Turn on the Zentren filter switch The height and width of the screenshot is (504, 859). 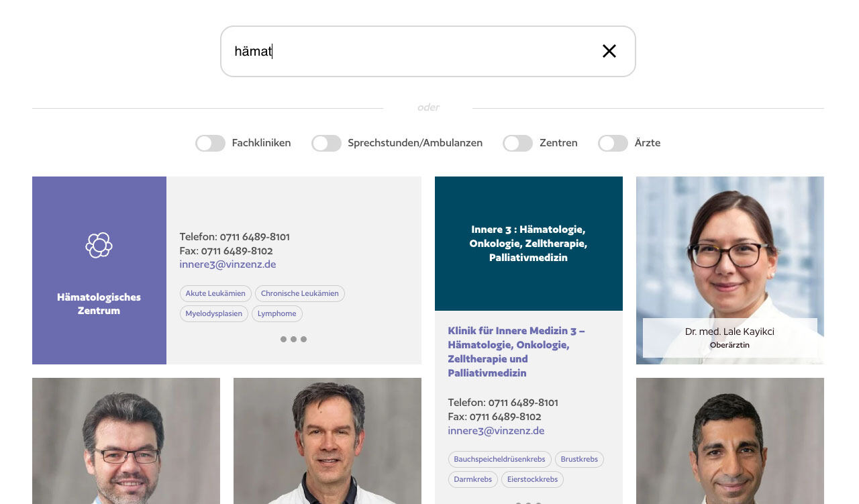pos(517,143)
